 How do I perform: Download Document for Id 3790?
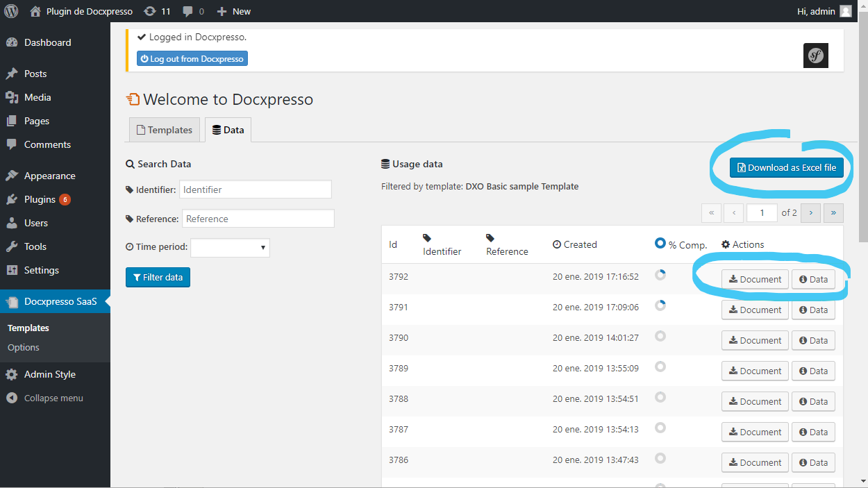756,340
